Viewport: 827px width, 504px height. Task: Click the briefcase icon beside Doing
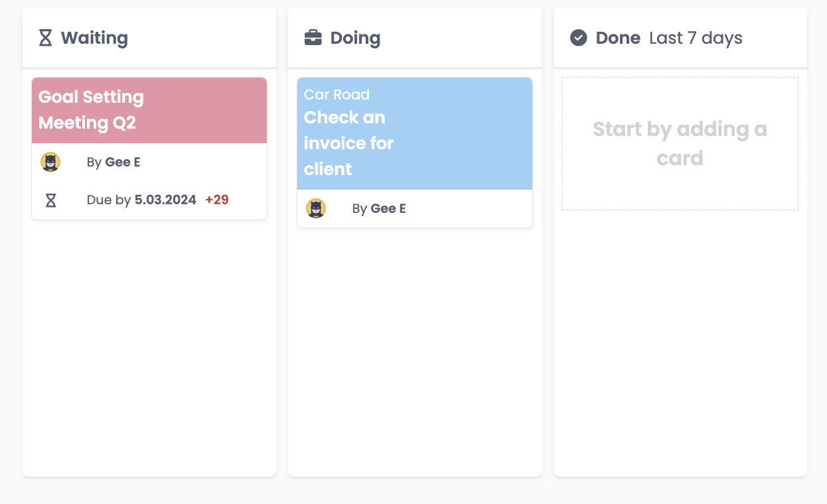point(313,38)
